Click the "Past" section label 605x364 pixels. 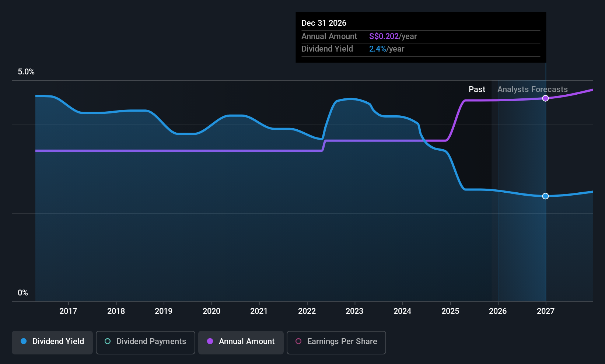[477, 90]
